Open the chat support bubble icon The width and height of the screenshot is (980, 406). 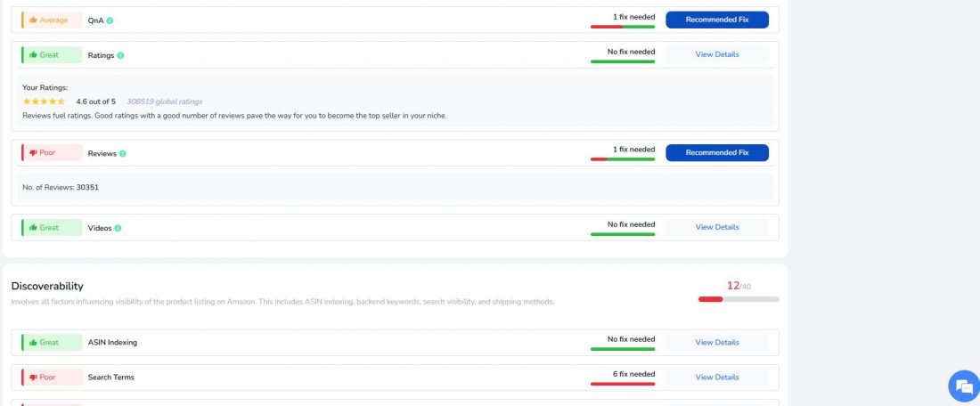coord(963,386)
